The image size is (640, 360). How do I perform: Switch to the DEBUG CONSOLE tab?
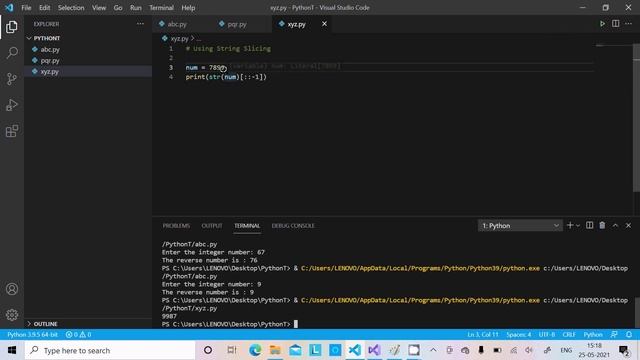tap(293, 226)
